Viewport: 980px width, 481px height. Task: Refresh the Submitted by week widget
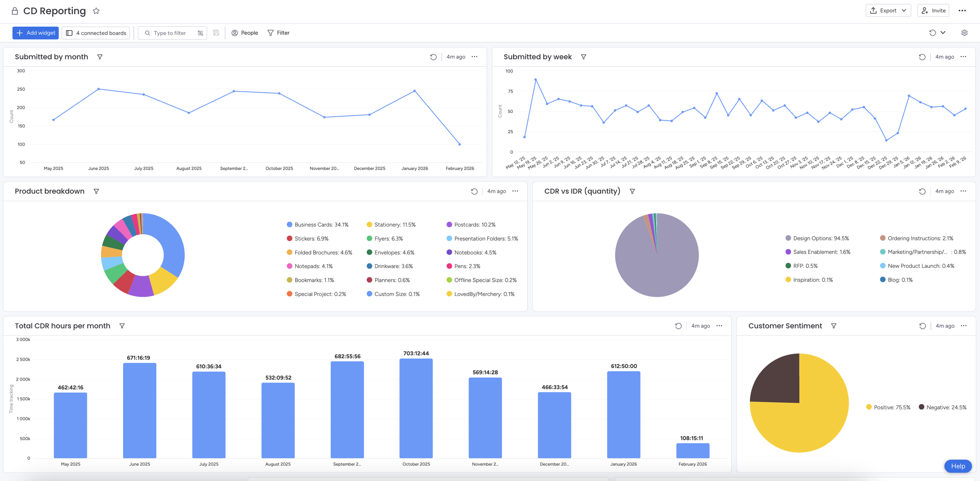point(922,57)
